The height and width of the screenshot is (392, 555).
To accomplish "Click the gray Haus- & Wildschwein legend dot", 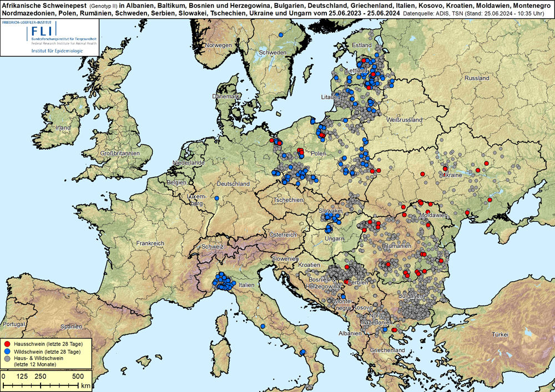I will click(6, 359).
